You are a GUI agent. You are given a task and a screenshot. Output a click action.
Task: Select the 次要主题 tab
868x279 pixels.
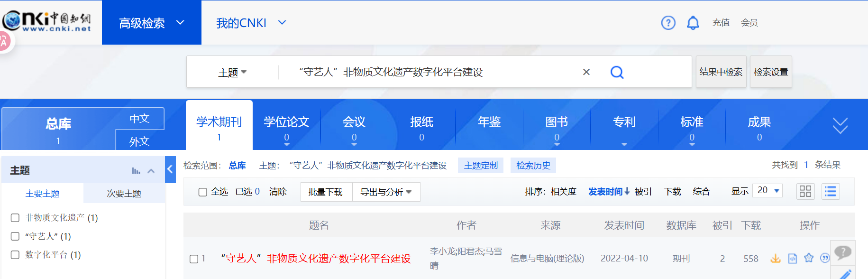[124, 194]
